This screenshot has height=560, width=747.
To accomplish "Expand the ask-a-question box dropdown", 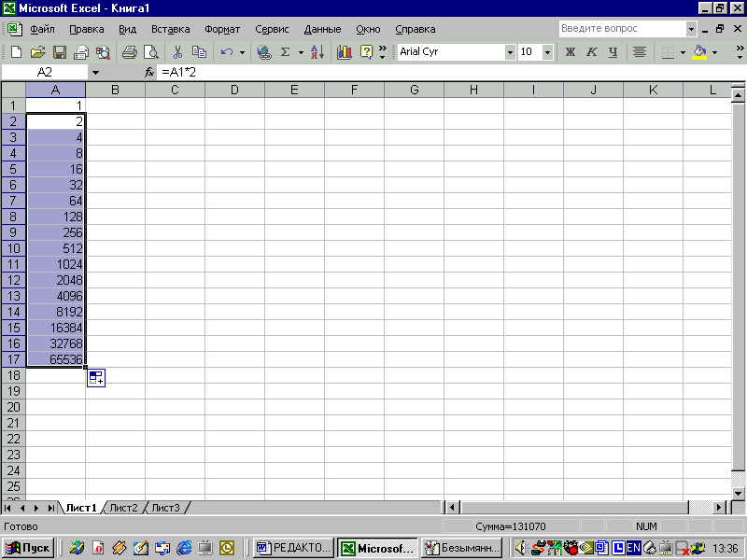I will [691, 29].
